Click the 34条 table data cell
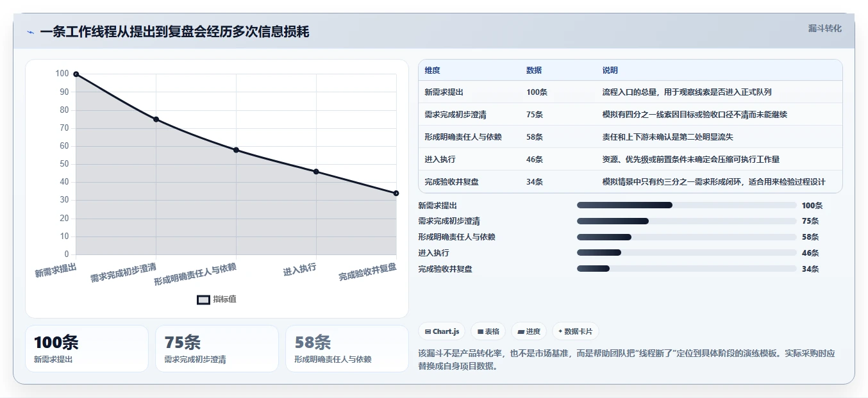The height and width of the screenshot is (398, 868). coord(535,182)
